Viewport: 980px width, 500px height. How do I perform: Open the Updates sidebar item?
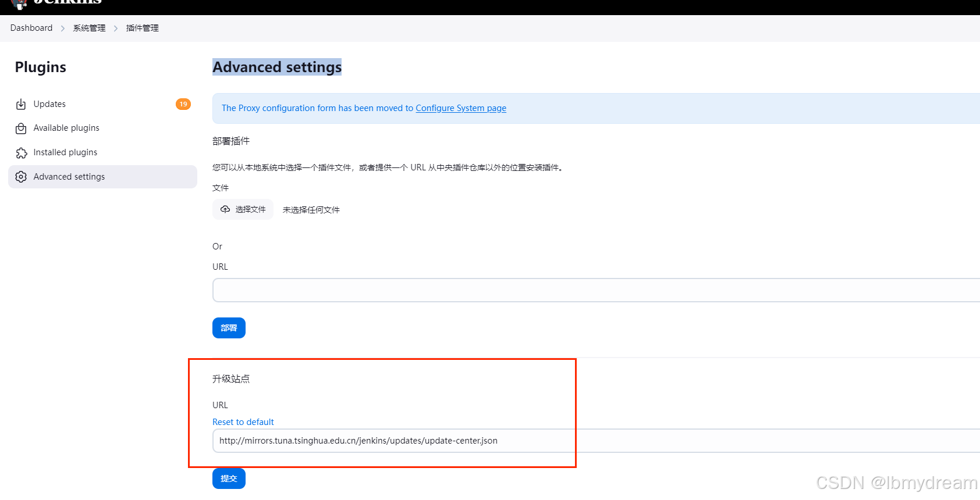pyautogui.click(x=102, y=104)
